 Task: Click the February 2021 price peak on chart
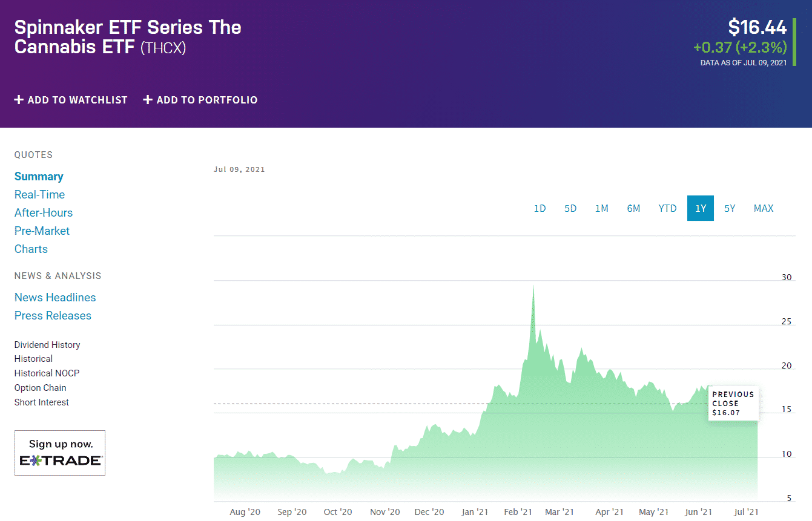[533, 287]
